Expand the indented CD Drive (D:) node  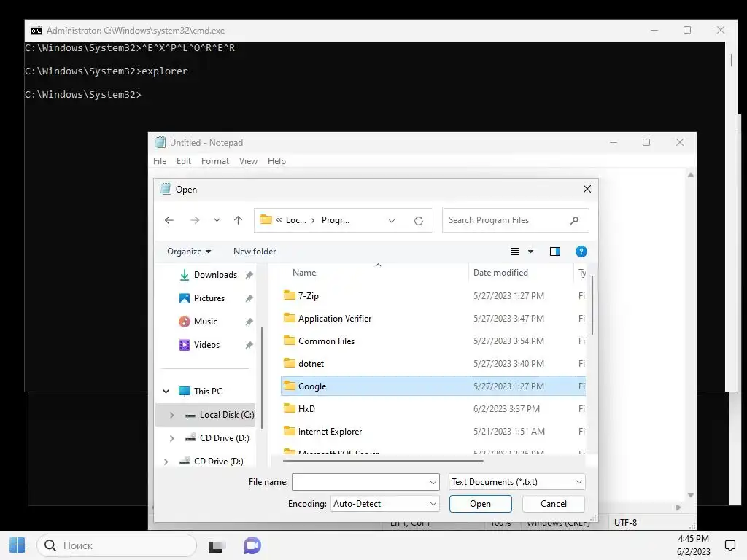click(172, 438)
